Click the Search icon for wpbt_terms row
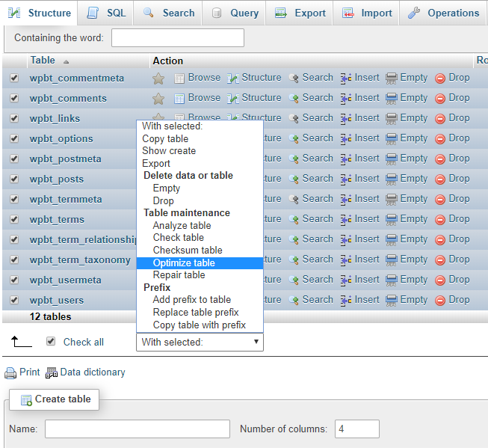The width and height of the screenshot is (488, 448). (x=294, y=219)
